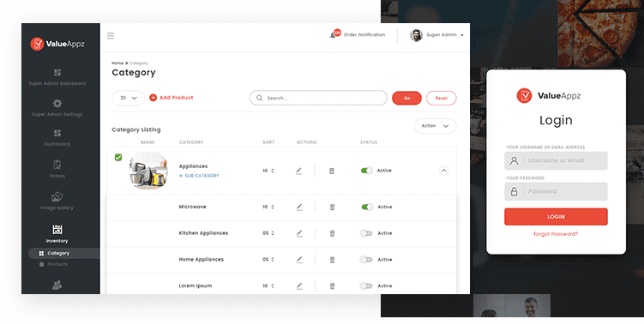Screen dimensions: 644x325
Task: Click the Appliances category thumbnail image
Action: tap(148, 171)
